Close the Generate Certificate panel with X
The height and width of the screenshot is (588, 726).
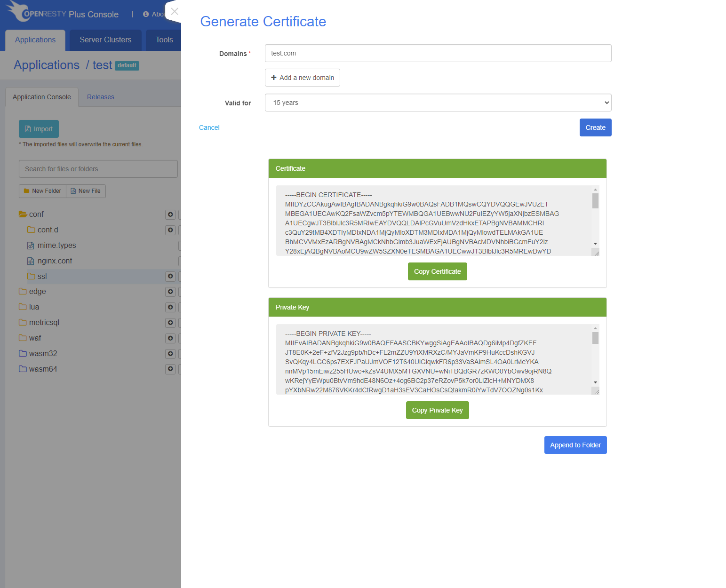(x=175, y=11)
